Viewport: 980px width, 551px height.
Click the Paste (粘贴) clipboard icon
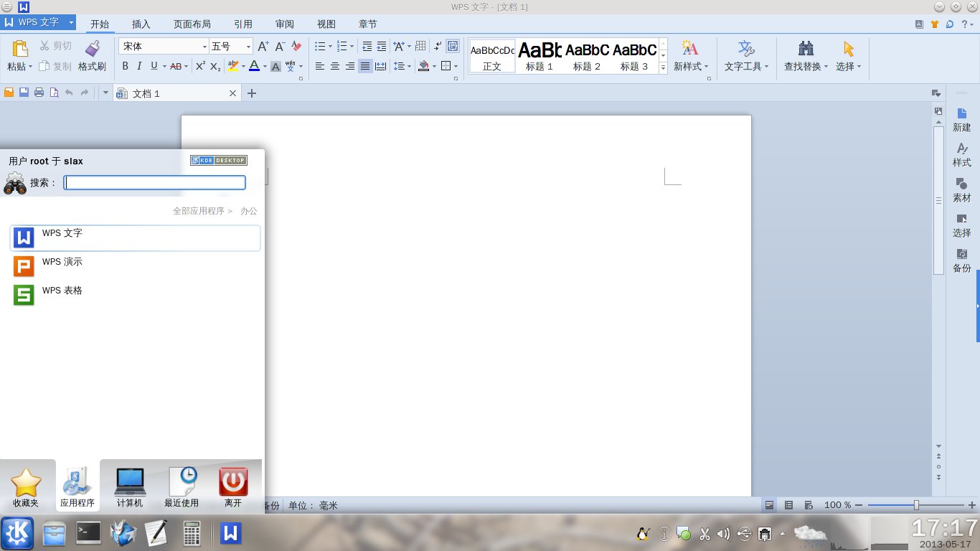click(20, 48)
